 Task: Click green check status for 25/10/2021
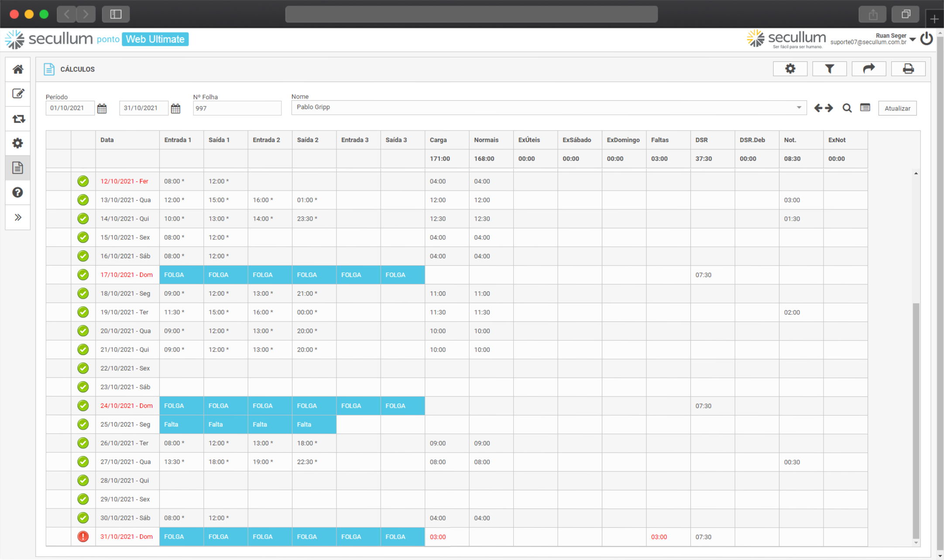[x=83, y=424]
